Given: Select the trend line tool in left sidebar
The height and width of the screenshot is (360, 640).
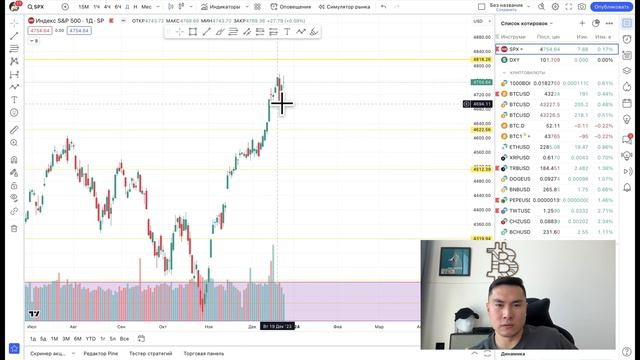Looking at the screenshot, I should click(14, 36).
